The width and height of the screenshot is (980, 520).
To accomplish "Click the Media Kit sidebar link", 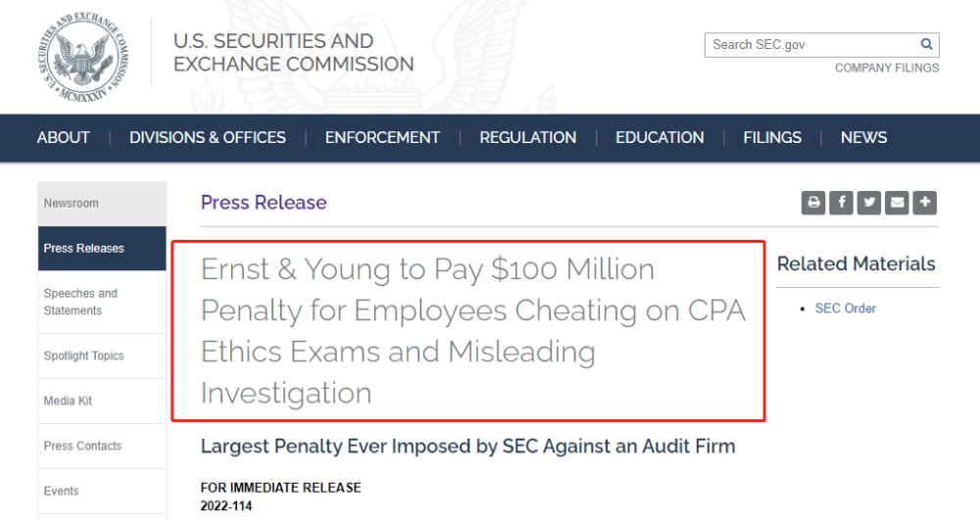I will point(68,401).
